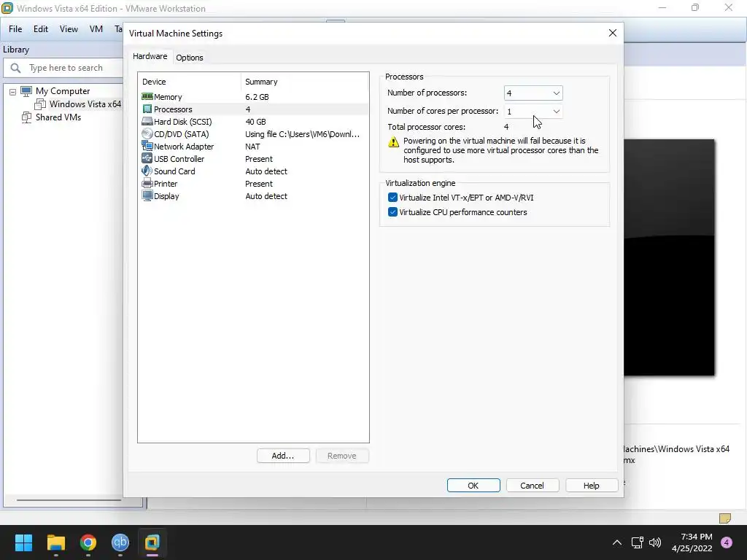Open the VM menu

point(96,29)
